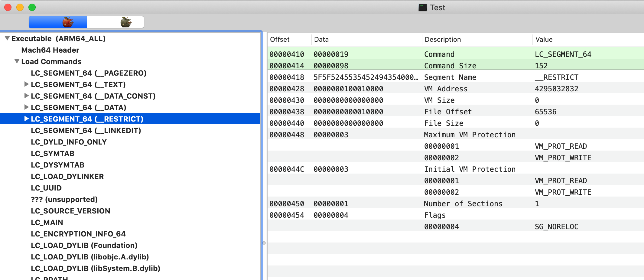
Task: Select the LC_MAIN load command
Action: pos(47,223)
